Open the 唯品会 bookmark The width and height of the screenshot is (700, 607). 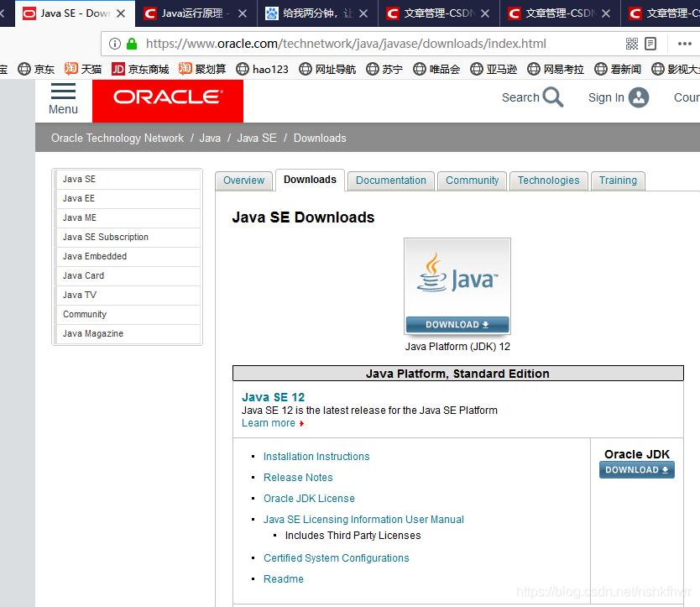click(436, 69)
